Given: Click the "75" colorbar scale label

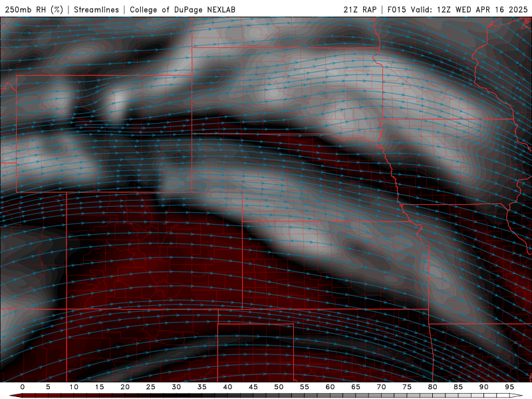Looking at the screenshot, I should click(407, 387).
